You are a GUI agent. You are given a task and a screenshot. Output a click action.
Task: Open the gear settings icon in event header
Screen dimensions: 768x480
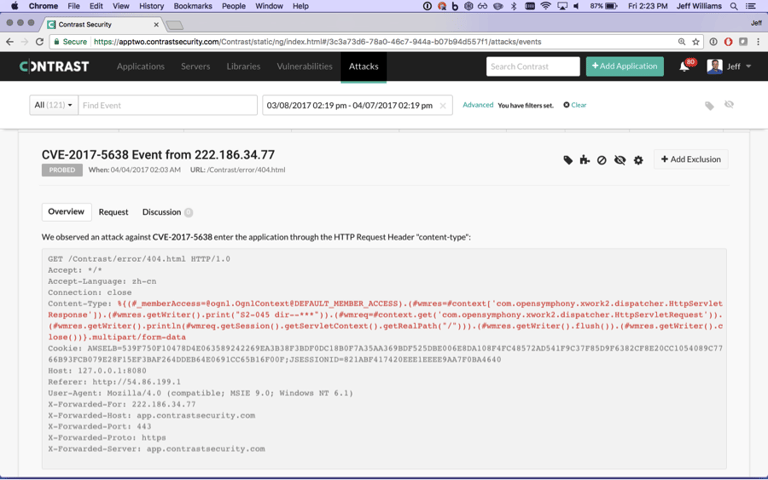[638, 160]
